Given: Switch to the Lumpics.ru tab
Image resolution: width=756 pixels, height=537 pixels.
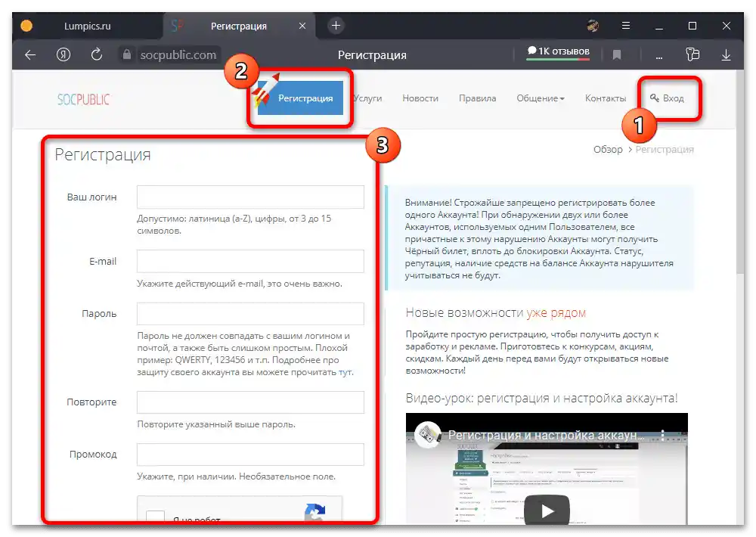Looking at the screenshot, I should (87, 26).
